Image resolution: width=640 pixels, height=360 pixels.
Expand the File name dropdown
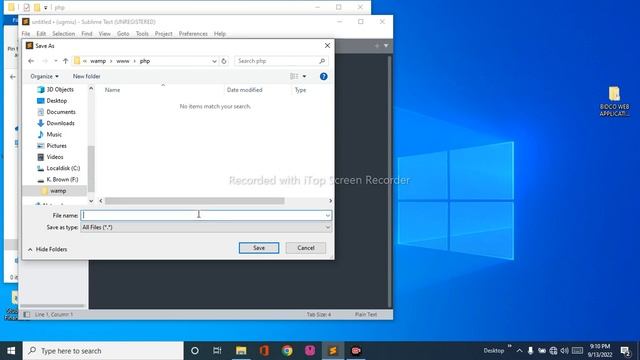pyautogui.click(x=328, y=215)
